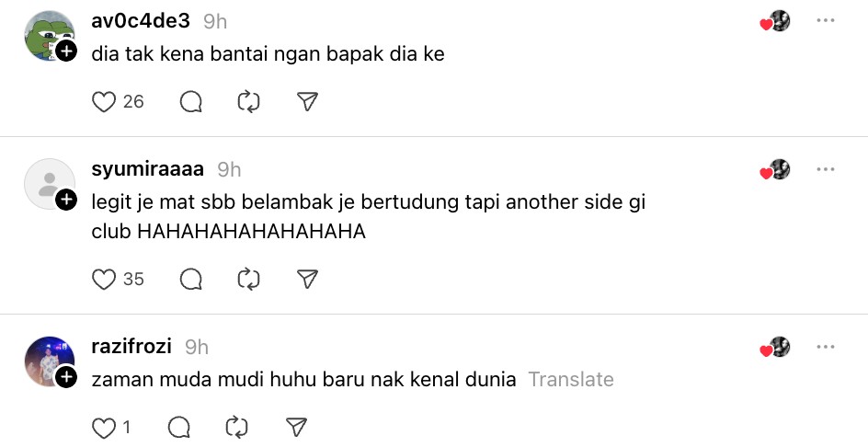868x447 pixels.
Task: Repost av0c4de3's comment
Action: [249, 102]
